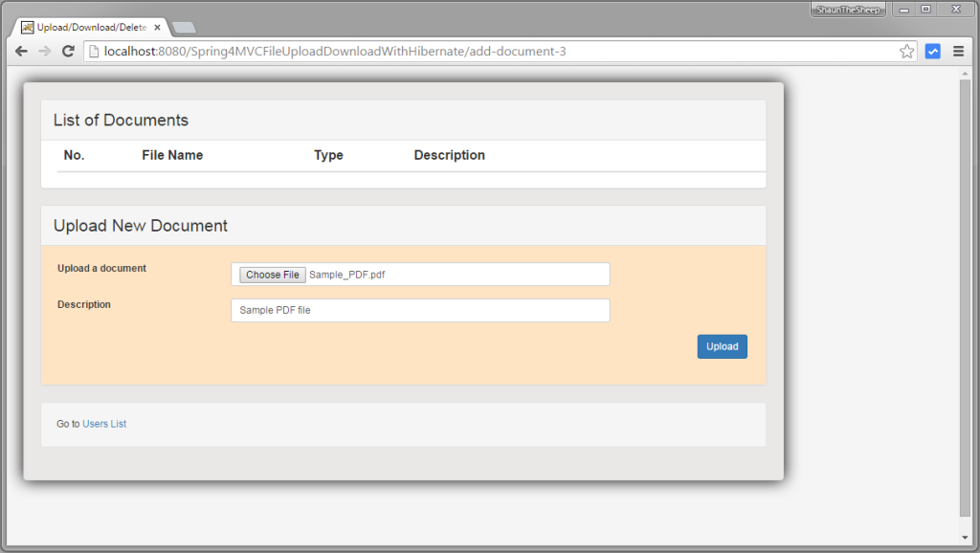Image resolution: width=980 pixels, height=553 pixels.
Task: Click the page icon in the address bar
Action: pyautogui.click(x=95, y=51)
